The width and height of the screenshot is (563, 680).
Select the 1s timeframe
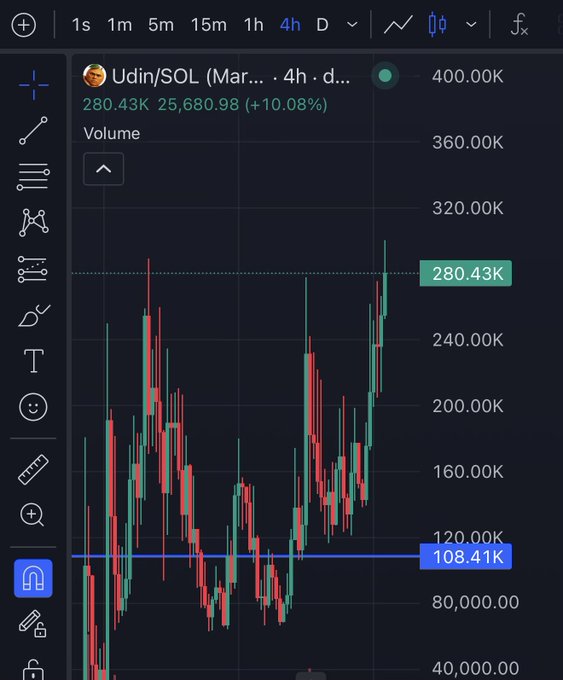tap(81, 25)
